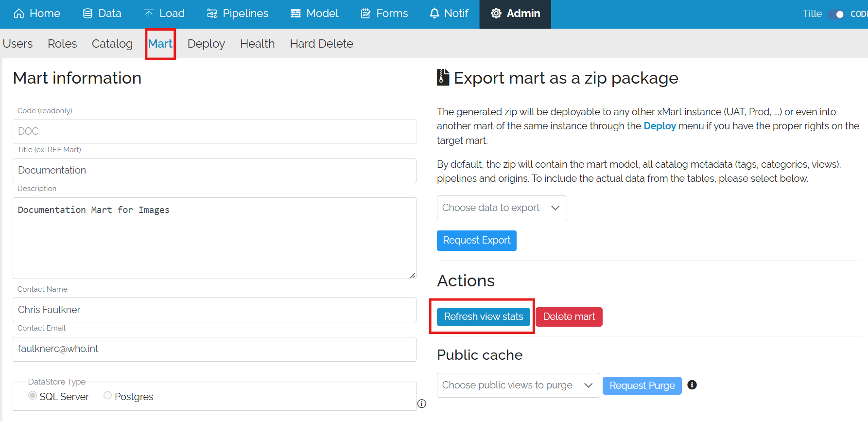The image size is (868, 421).
Task: Open the Roles admin tab
Action: click(x=62, y=44)
